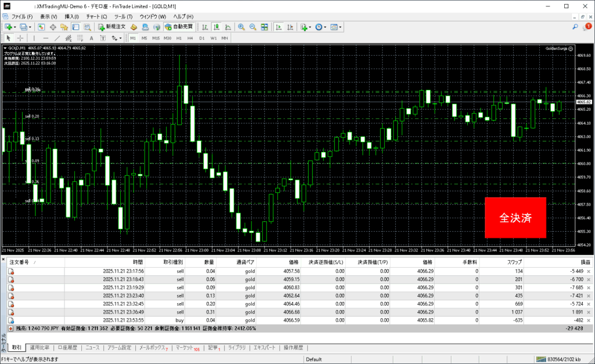
Task: Select the text label 'A' tool
Action: tap(91, 38)
